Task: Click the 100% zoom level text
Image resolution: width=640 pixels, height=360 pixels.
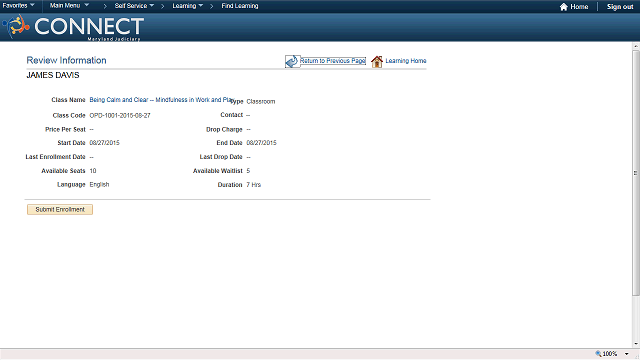Action: [x=610, y=354]
